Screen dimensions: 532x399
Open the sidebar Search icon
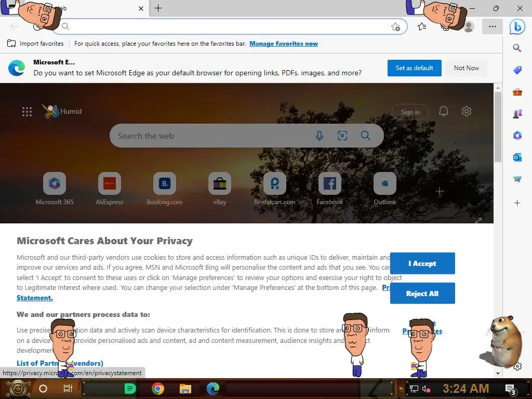pos(517,48)
